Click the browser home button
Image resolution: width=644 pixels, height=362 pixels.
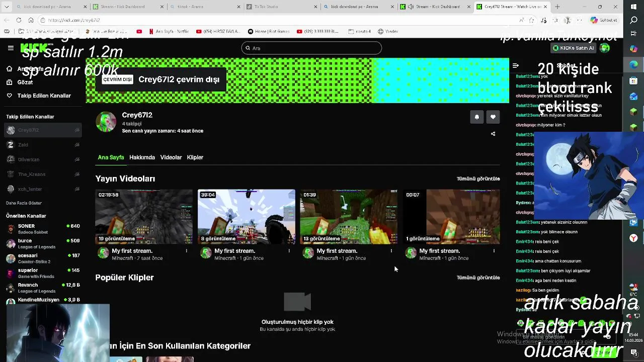click(x=31, y=20)
